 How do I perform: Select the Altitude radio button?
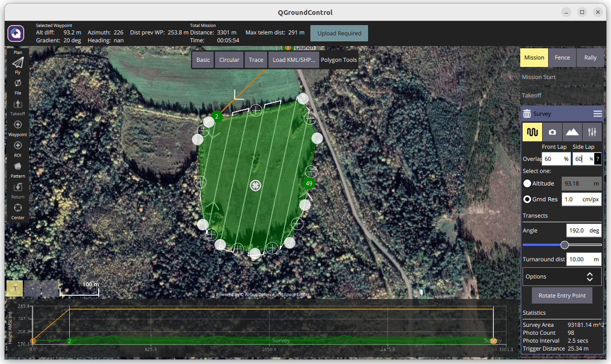(x=527, y=183)
